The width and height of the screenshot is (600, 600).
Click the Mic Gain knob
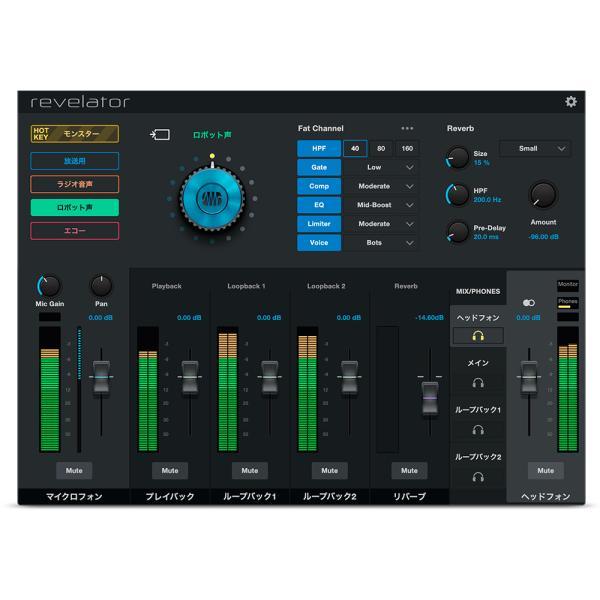pos(49,286)
